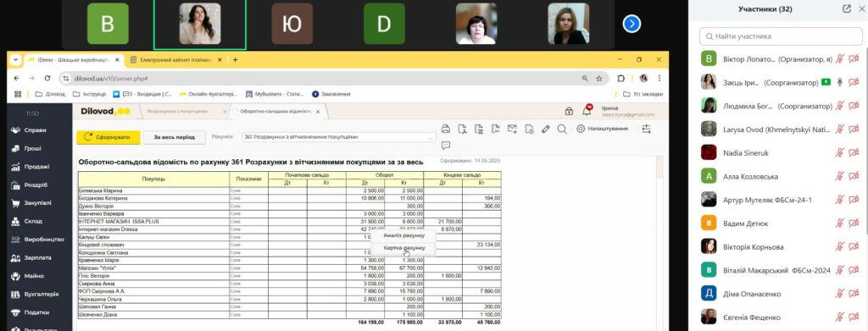The height and width of the screenshot is (331, 868).
Task: Click the pencil edit icon
Action: 546,129
